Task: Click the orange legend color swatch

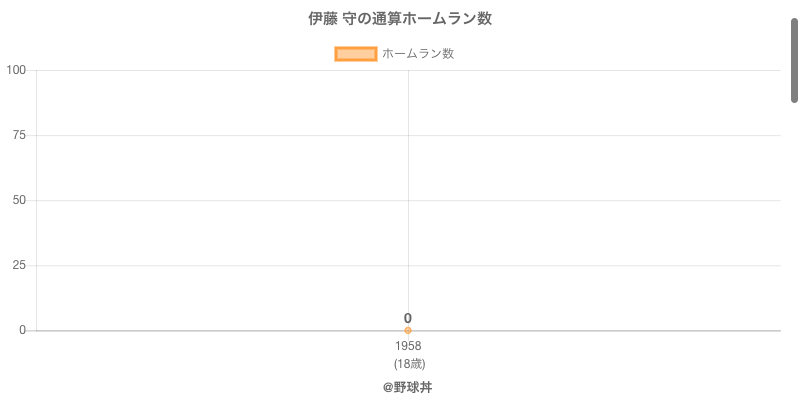Action: [355, 54]
